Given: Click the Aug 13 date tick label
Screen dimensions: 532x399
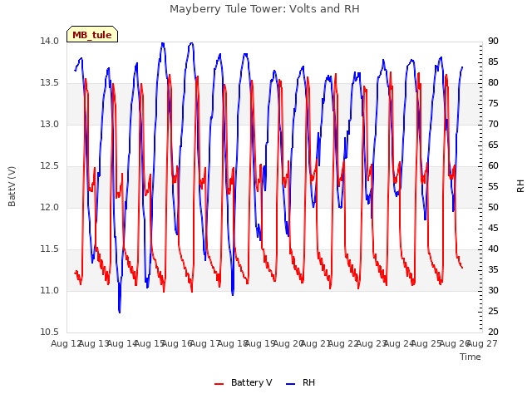Looking at the screenshot, I should 95,344.
